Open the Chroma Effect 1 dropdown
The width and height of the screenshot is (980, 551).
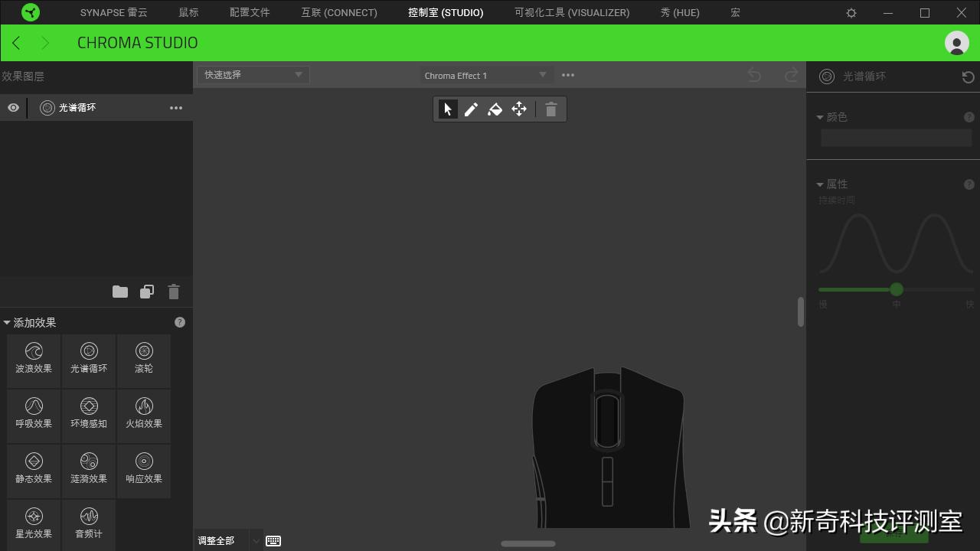pos(543,74)
